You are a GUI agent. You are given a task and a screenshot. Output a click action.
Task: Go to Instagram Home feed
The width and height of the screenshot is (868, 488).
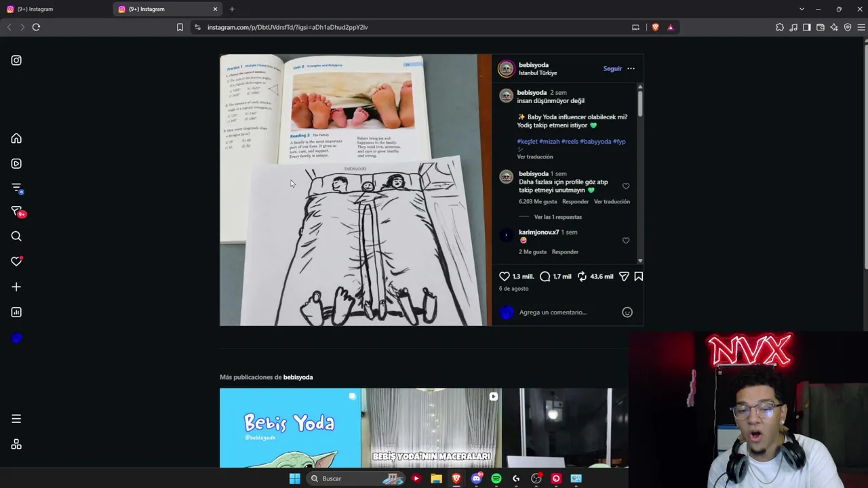click(x=16, y=138)
